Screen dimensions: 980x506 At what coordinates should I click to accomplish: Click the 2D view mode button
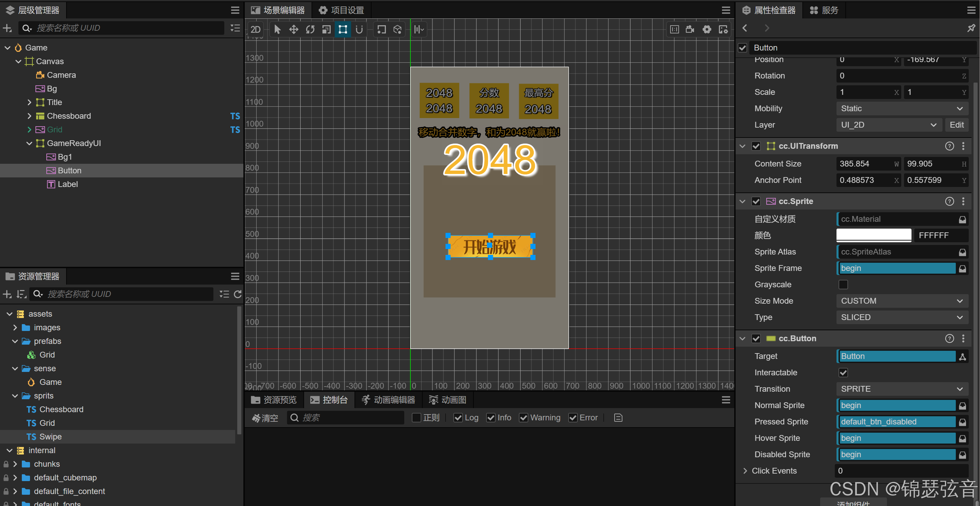click(256, 29)
